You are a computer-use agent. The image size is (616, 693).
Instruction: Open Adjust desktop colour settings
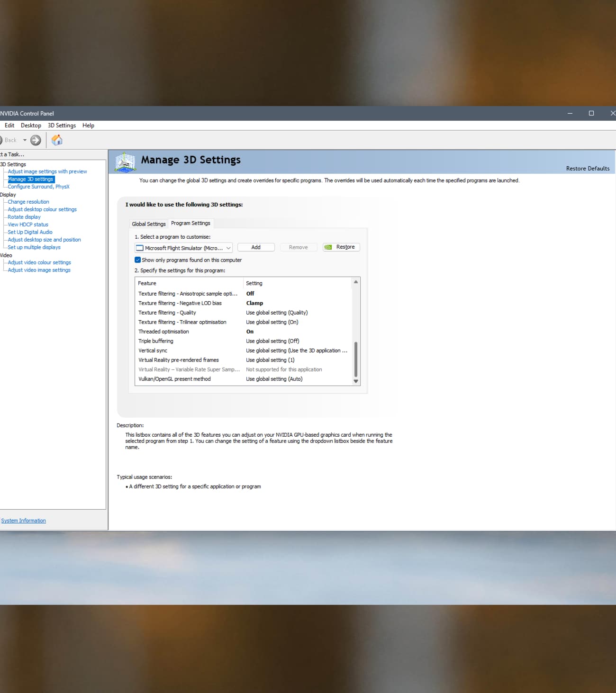click(x=42, y=209)
